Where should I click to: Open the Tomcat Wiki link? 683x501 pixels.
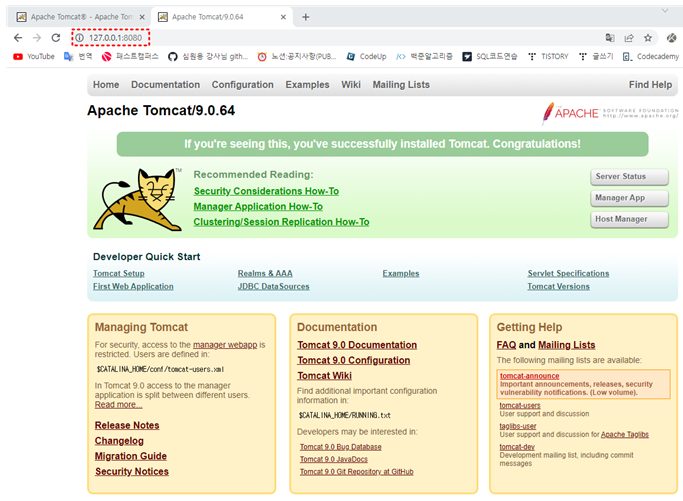325,376
